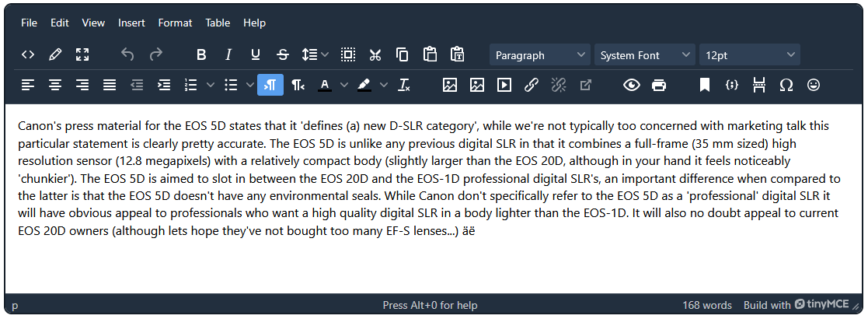Open the 12pt font size dropdown

(x=750, y=55)
